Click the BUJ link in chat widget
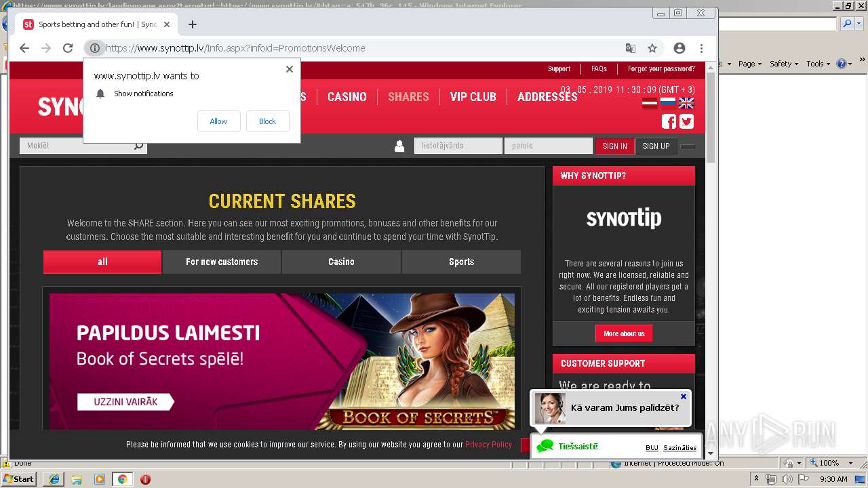This screenshot has height=488, width=868. [652, 447]
